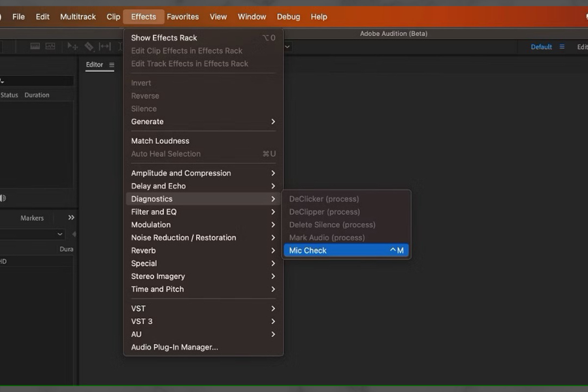
Task: Open the Multitrack menu
Action: click(x=78, y=17)
